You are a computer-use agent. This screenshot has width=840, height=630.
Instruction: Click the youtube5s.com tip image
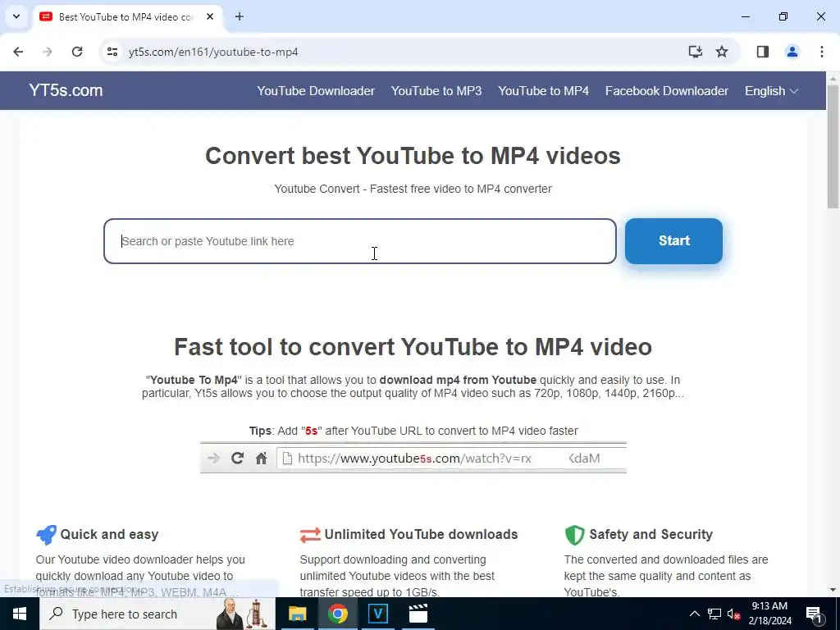coord(413,458)
